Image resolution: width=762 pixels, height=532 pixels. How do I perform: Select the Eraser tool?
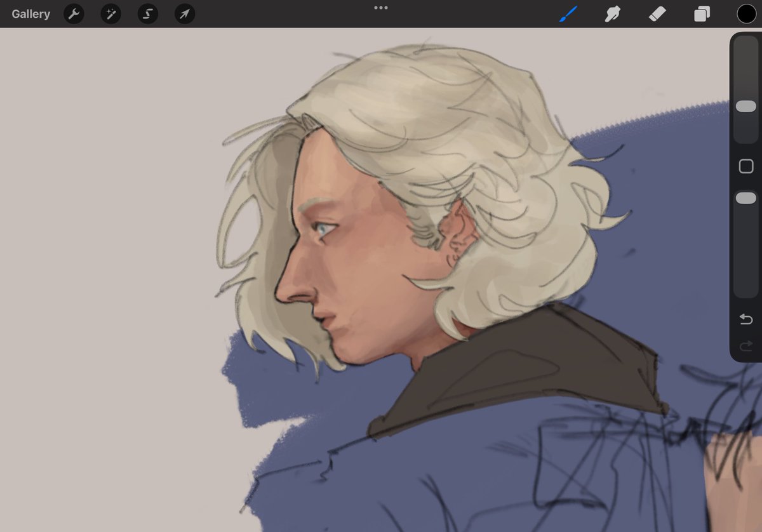click(x=657, y=14)
